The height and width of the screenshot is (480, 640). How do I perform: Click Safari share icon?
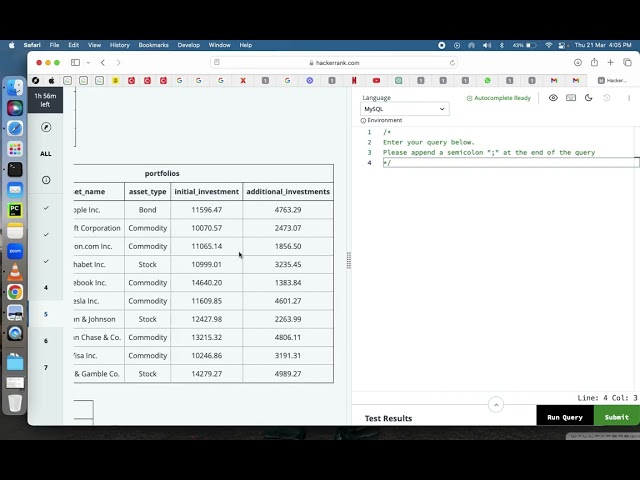[x=594, y=62]
